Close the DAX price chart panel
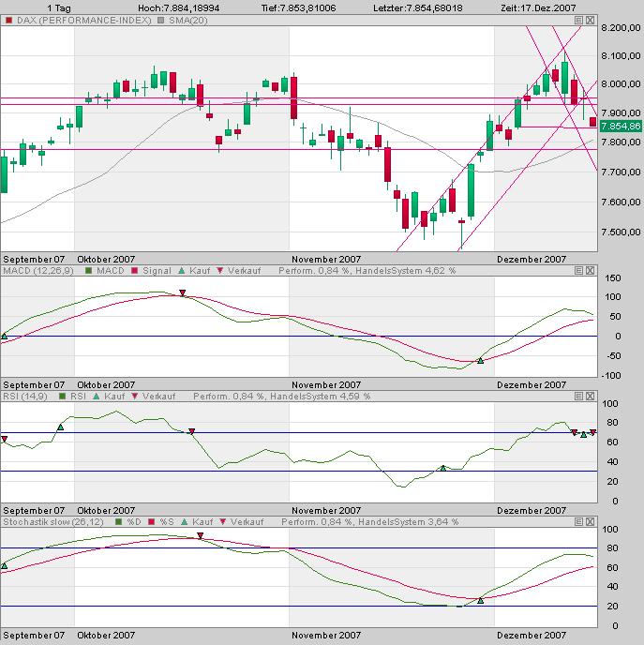This screenshot has width=644, height=645. (590, 21)
